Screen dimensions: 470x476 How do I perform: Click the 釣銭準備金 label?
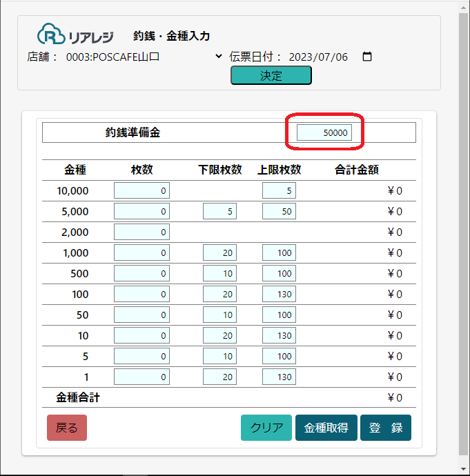133,132
